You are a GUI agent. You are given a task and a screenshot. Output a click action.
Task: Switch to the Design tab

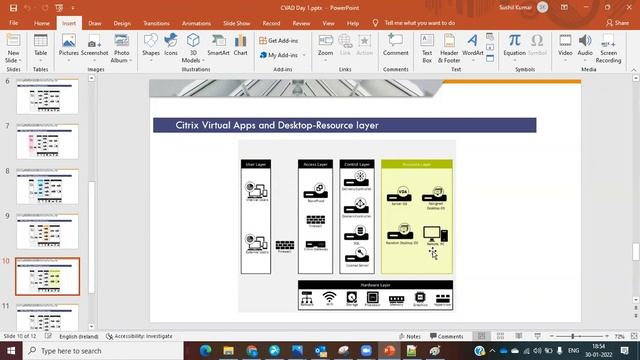(x=122, y=23)
